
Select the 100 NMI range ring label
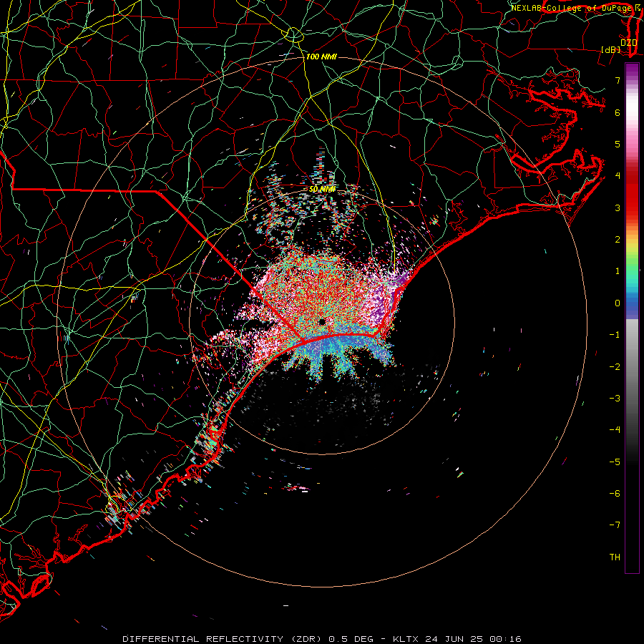[x=321, y=57]
